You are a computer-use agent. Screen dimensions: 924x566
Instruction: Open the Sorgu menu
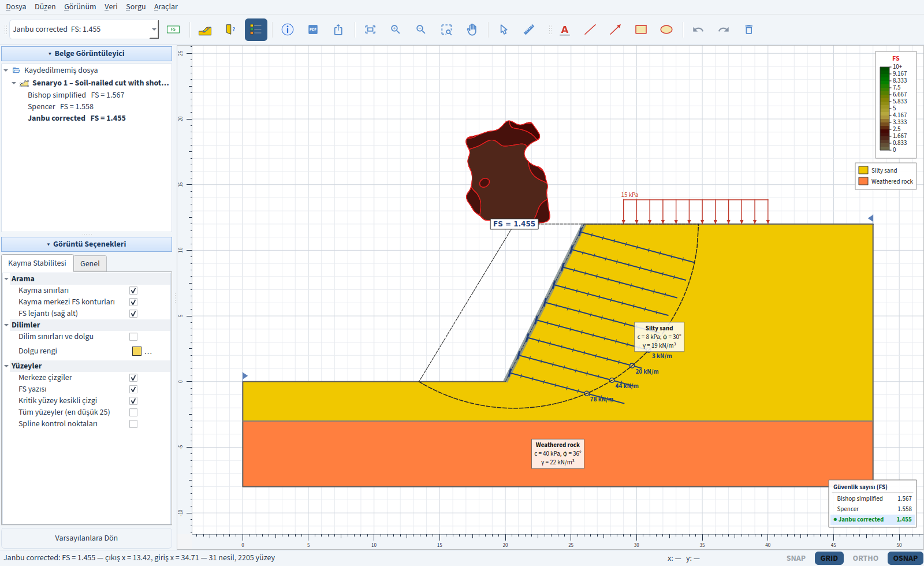tap(136, 7)
